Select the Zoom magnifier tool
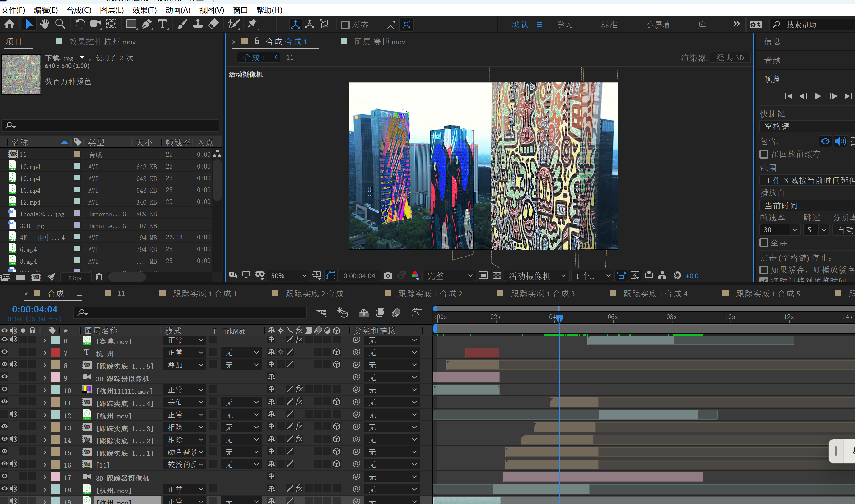This screenshot has width=855, height=504. (60, 24)
